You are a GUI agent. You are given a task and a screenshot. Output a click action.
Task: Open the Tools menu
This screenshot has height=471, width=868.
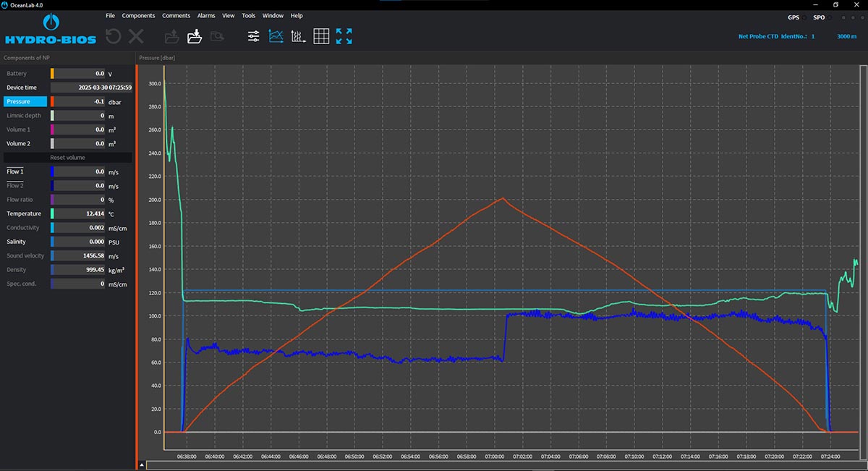click(x=249, y=15)
